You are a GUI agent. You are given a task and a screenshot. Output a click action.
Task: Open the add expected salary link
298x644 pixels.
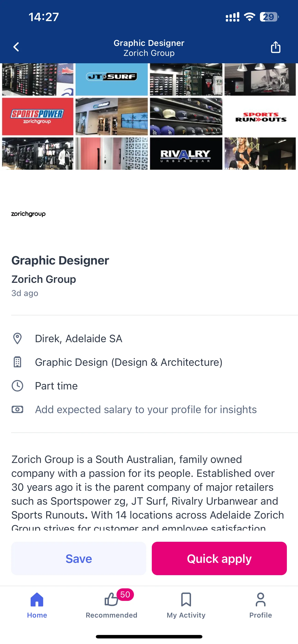tap(146, 409)
